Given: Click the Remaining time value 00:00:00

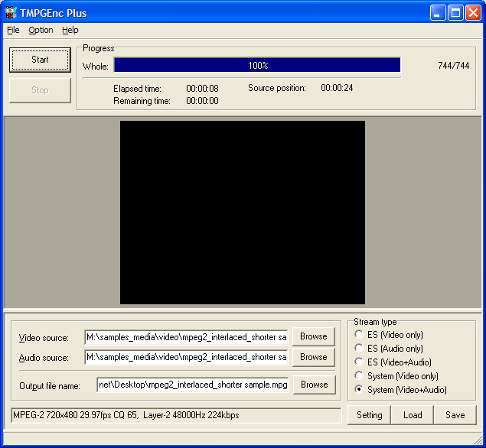Looking at the screenshot, I should pos(202,101).
